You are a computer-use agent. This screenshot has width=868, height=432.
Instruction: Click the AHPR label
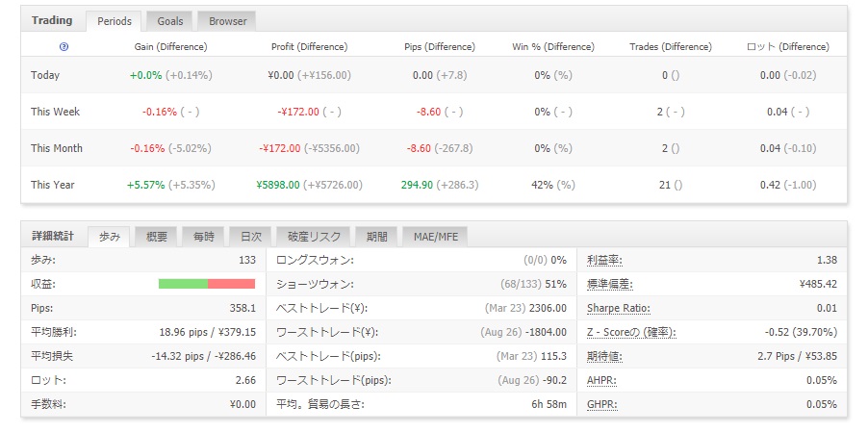pos(602,380)
